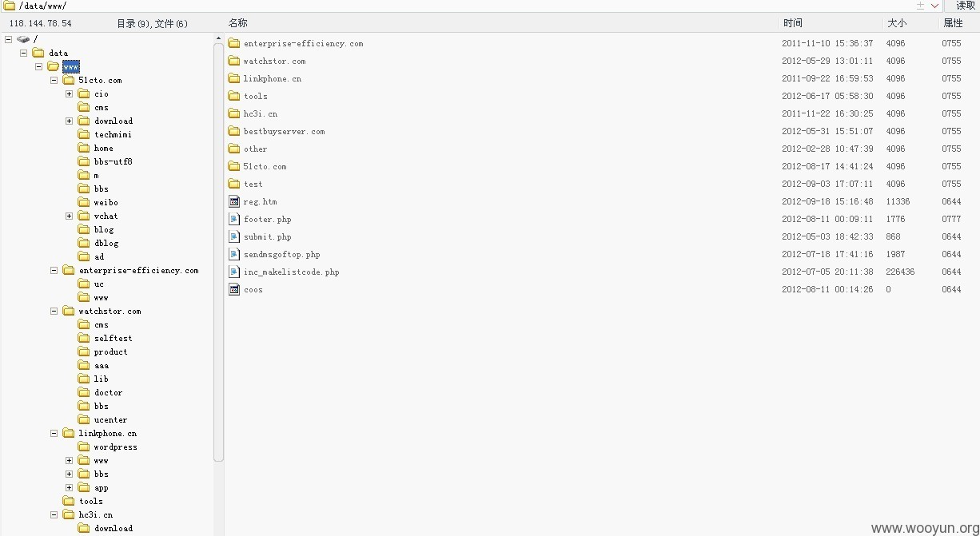Screen dimensions: 980x536
Task: Click the techmimi folder icon in tree
Action: [x=84, y=134]
